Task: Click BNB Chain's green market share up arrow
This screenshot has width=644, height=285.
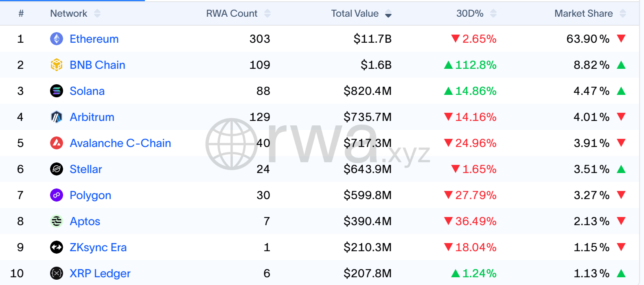Action: click(621, 65)
